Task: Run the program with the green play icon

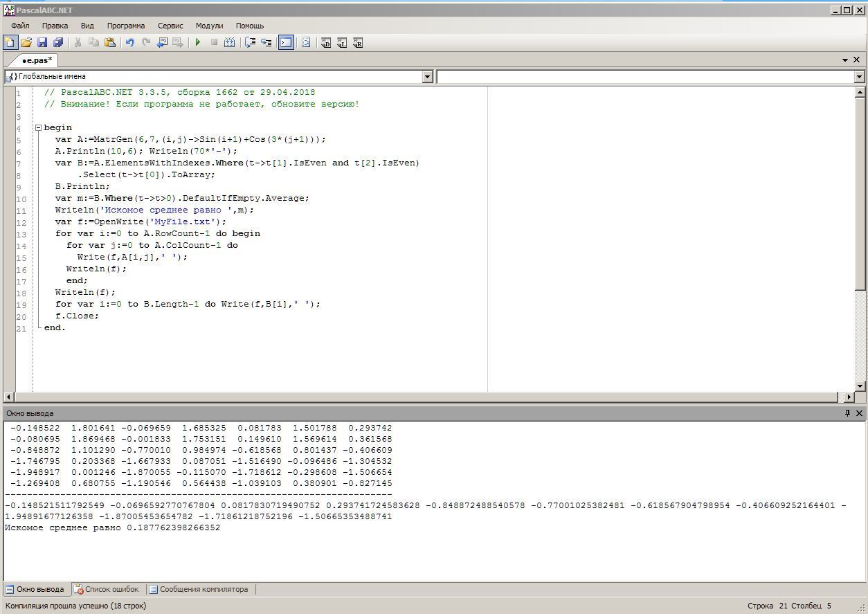Action: tap(198, 43)
